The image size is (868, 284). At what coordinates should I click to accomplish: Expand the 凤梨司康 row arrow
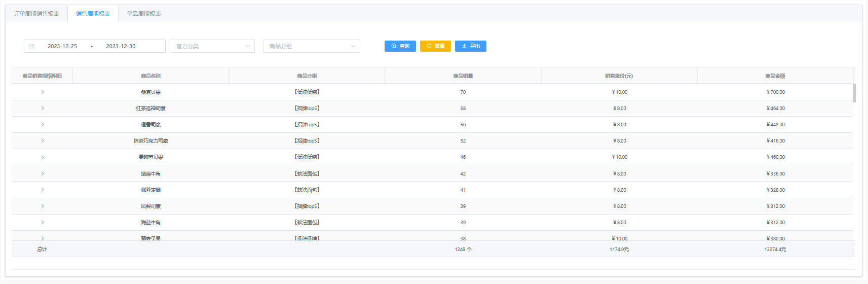coord(43,206)
